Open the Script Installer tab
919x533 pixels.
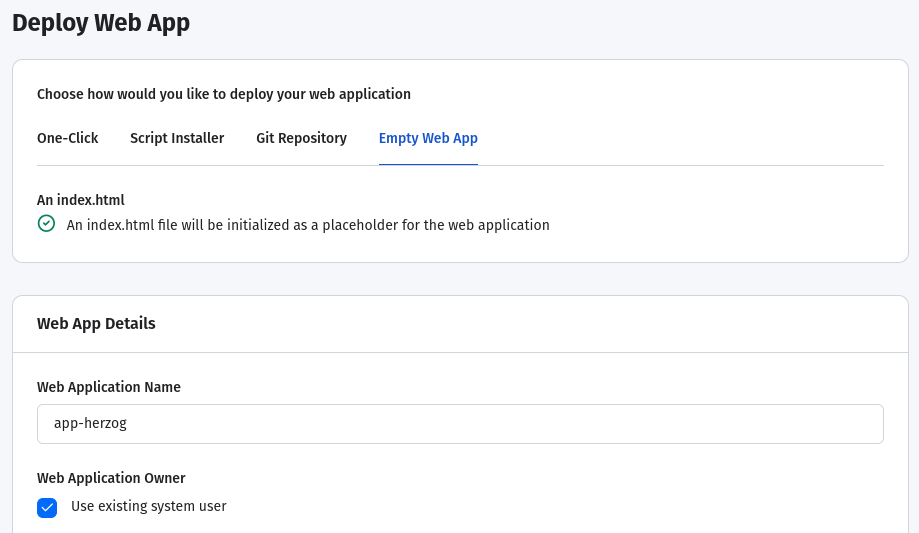pos(177,138)
